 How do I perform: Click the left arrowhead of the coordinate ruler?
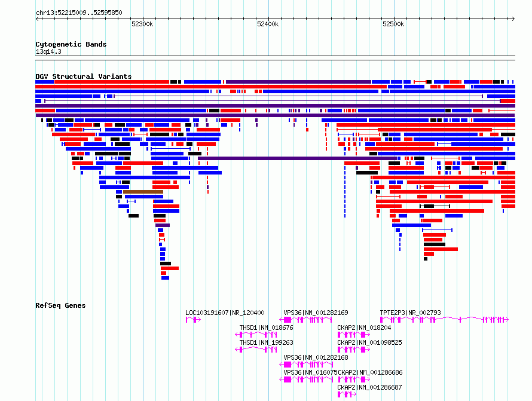pyautogui.click(x=37, y=19)
